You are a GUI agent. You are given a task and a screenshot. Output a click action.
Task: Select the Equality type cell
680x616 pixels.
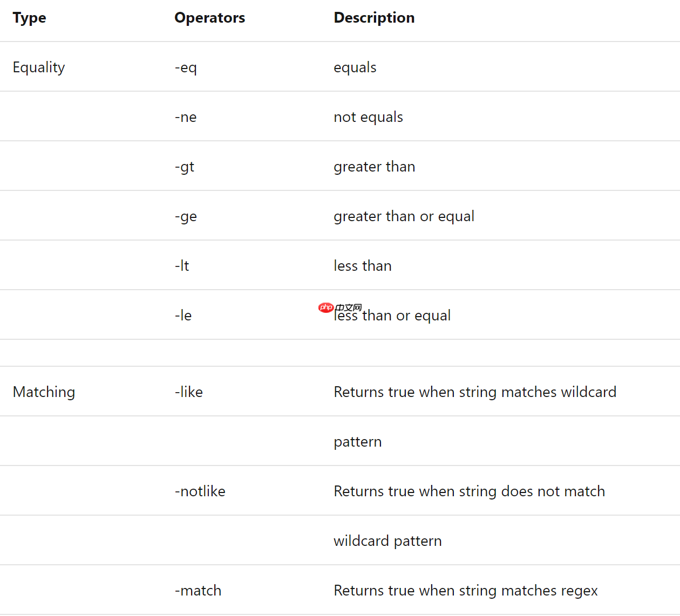coord(39,67)
